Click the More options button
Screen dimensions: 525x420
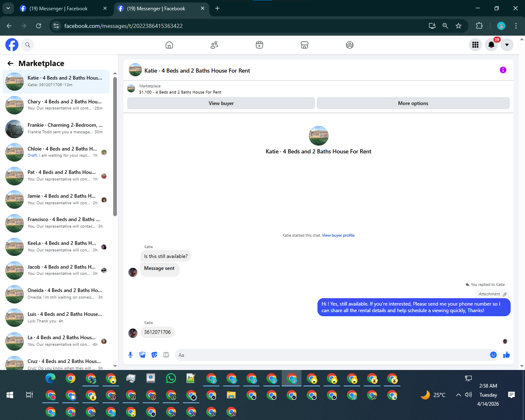click(413, 103)
